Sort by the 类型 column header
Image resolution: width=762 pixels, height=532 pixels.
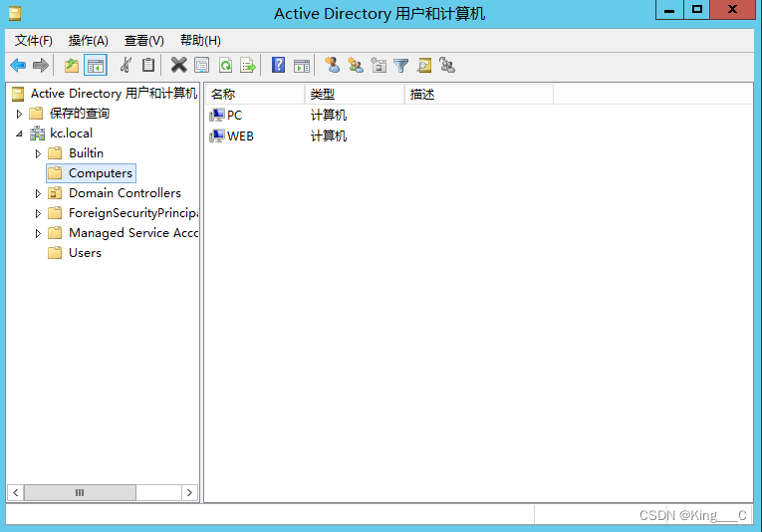[355, 94]
